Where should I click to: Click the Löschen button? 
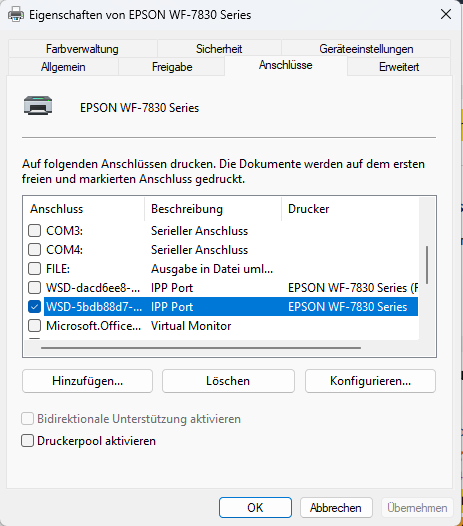pyautogui.click(x=228, y=381)
